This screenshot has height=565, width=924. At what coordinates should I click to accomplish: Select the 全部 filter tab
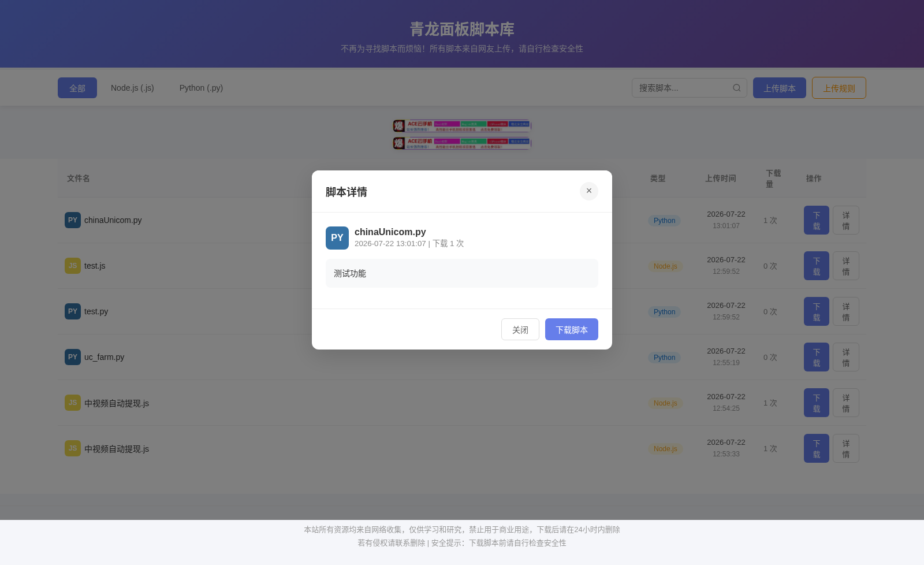coord(77,88)
